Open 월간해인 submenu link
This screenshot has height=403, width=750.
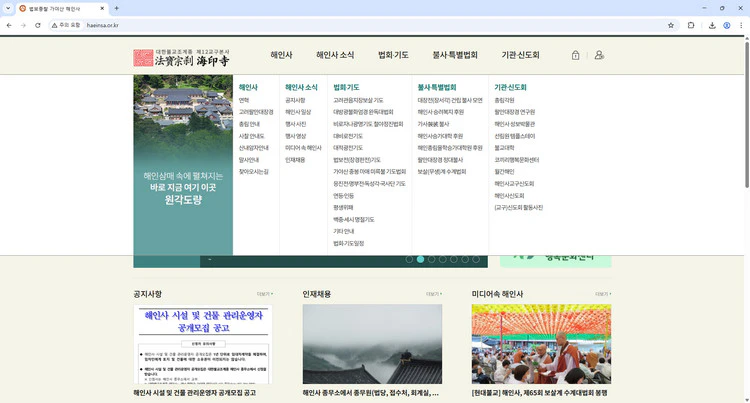504,172
